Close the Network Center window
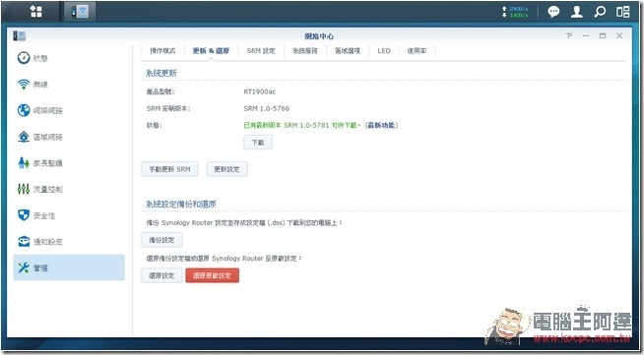The image size is (644, 355). 619,36
